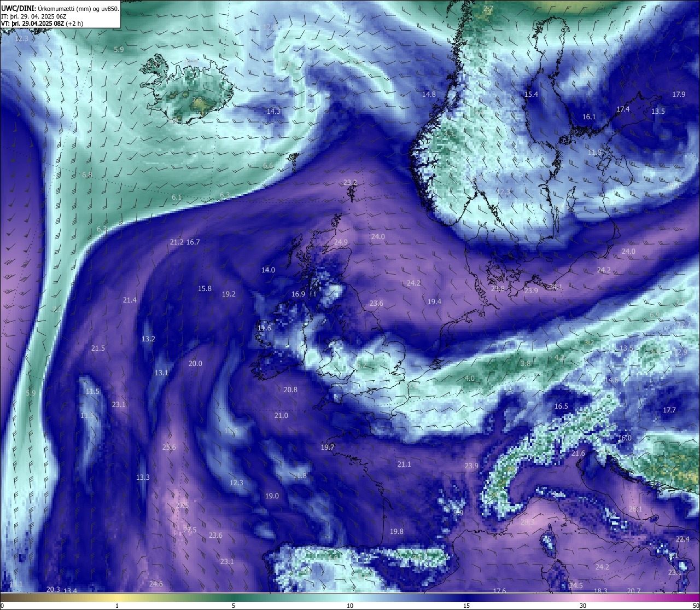The width and height of the screenshot is (700, 610).
Task: Click the '15.8' map value
Action: click(205, 288)
